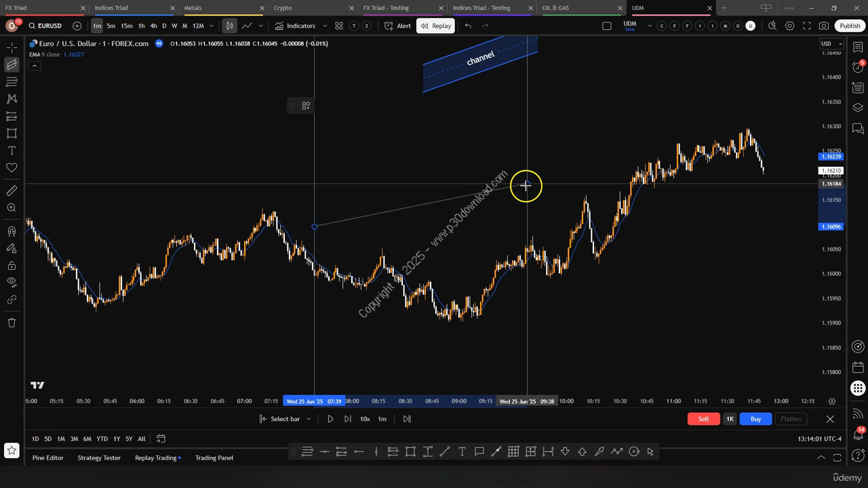Screen dimensions: 868x488
Task: Open the Zoom In tool
Action: tap(12, 208)
